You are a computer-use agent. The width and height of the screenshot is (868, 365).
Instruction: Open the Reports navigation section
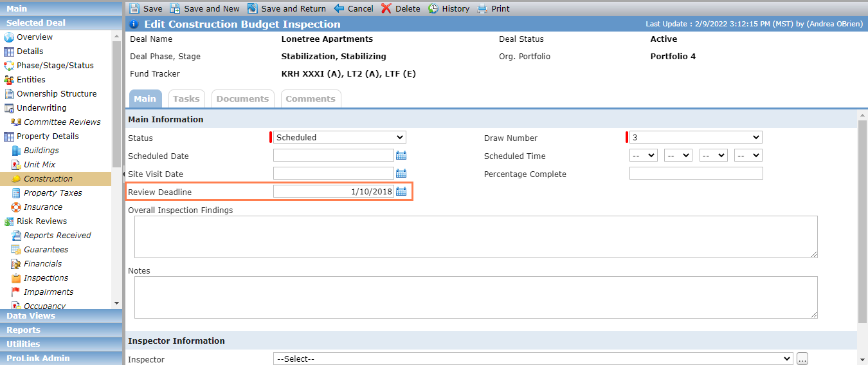click(61, 330)
